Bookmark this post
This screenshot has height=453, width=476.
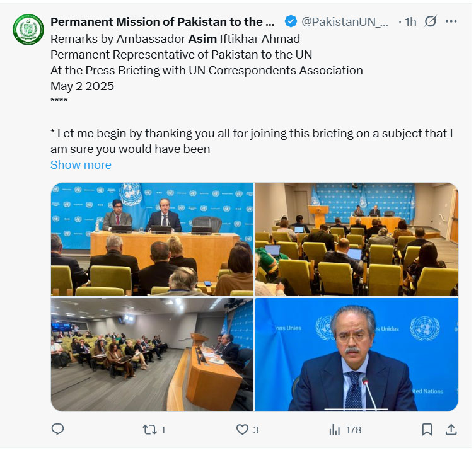pyautogui.click(x=427, y=430)
